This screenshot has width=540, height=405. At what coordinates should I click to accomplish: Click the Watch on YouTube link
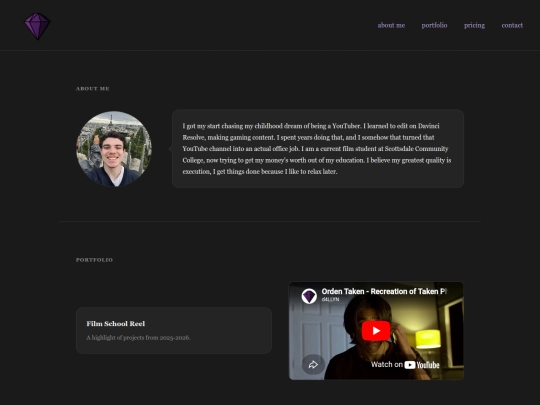point(405,365)
